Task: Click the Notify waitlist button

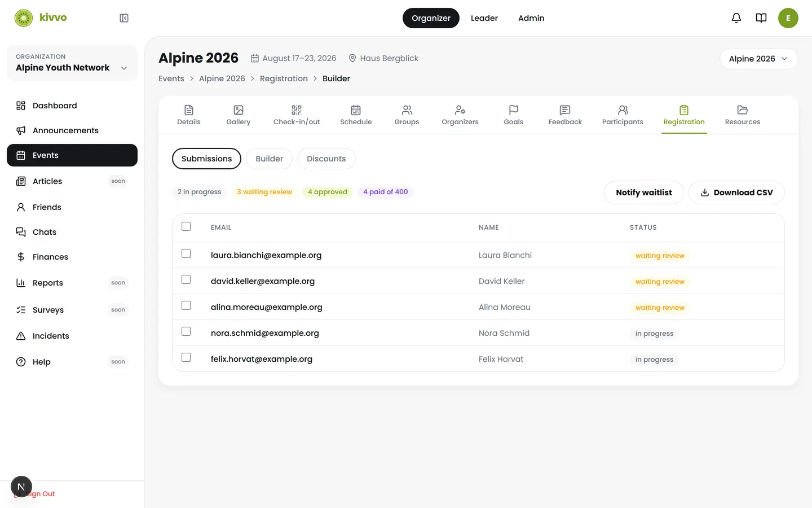Action: point(644,192)
